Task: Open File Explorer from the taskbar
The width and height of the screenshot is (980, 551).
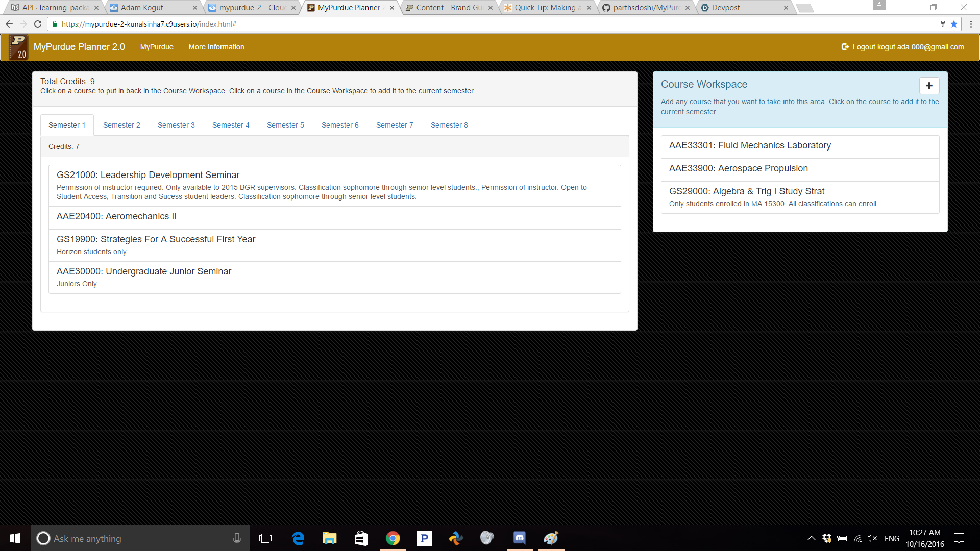Action: 329,538
